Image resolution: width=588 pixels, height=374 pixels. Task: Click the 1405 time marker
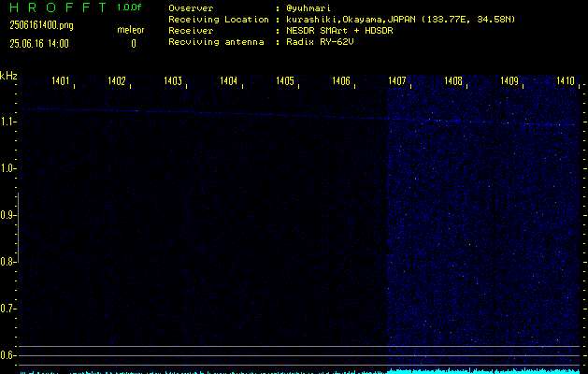point(285,80)
